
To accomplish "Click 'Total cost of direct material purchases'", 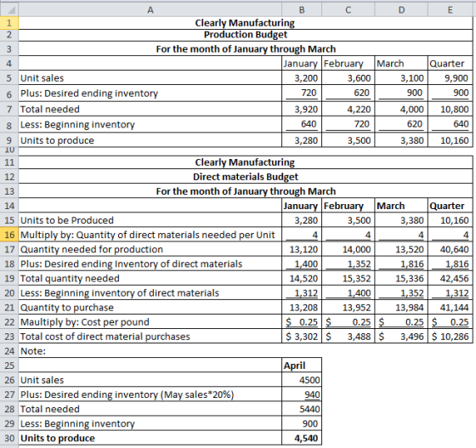I will click(105, 337).
